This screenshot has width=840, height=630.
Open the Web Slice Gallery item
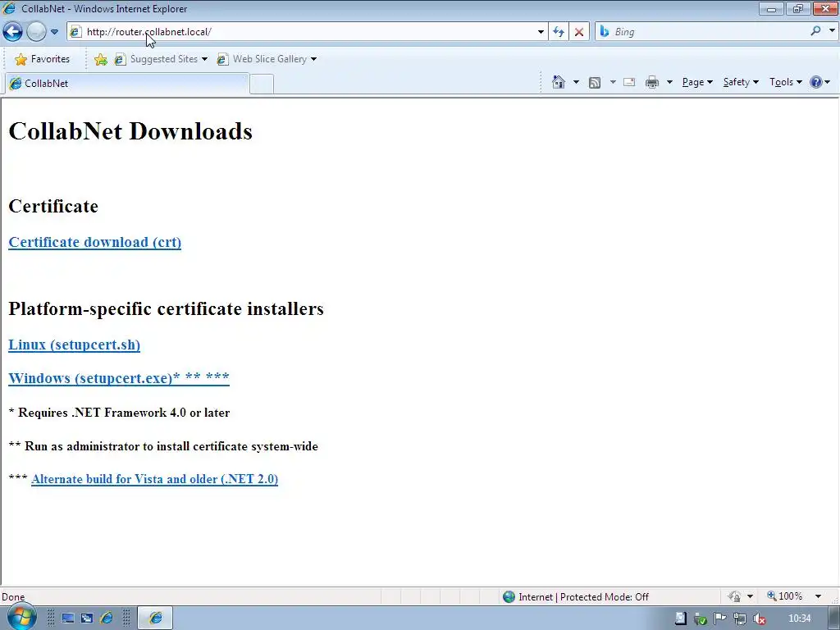[267, 59]
